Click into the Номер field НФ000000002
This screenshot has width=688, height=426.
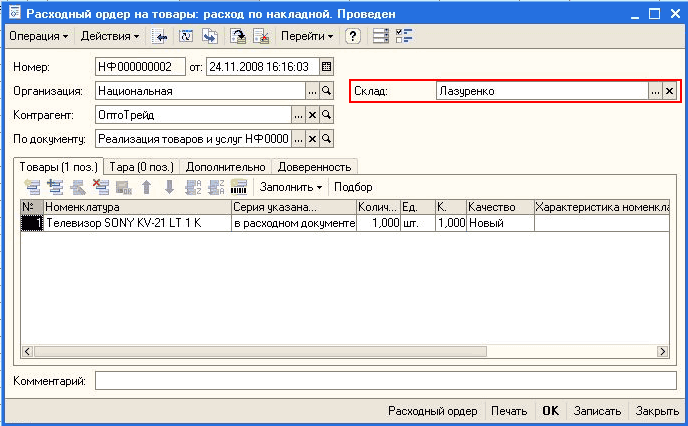click(x=140, y=67)
